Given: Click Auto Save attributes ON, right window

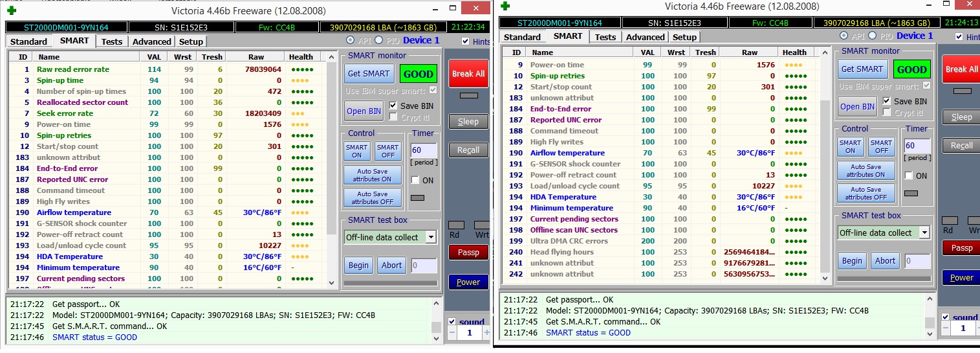Looking at the screenshot, I should 866,170.
